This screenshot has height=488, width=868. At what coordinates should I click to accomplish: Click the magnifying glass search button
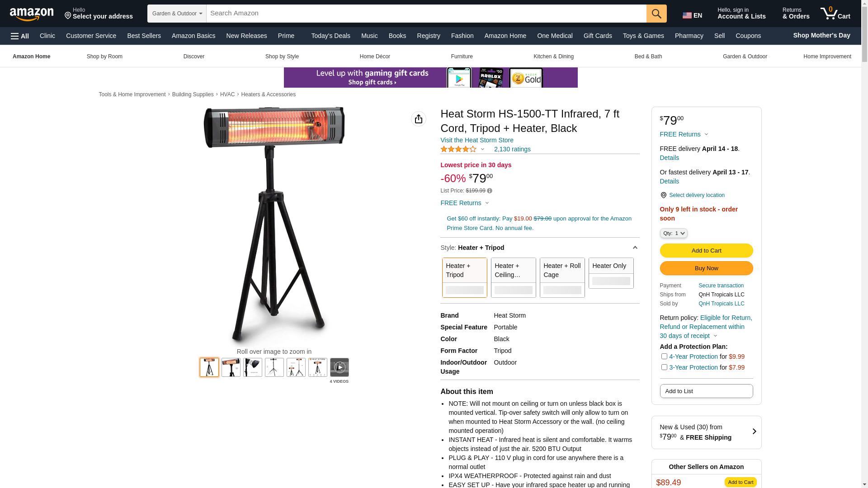pos(656,14)
